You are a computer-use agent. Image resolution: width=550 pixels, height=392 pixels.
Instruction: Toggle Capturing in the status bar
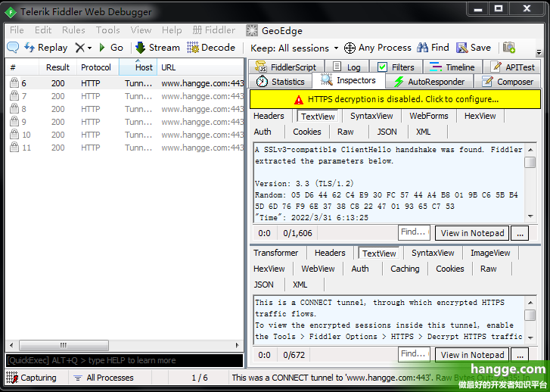tap(32, 378)
